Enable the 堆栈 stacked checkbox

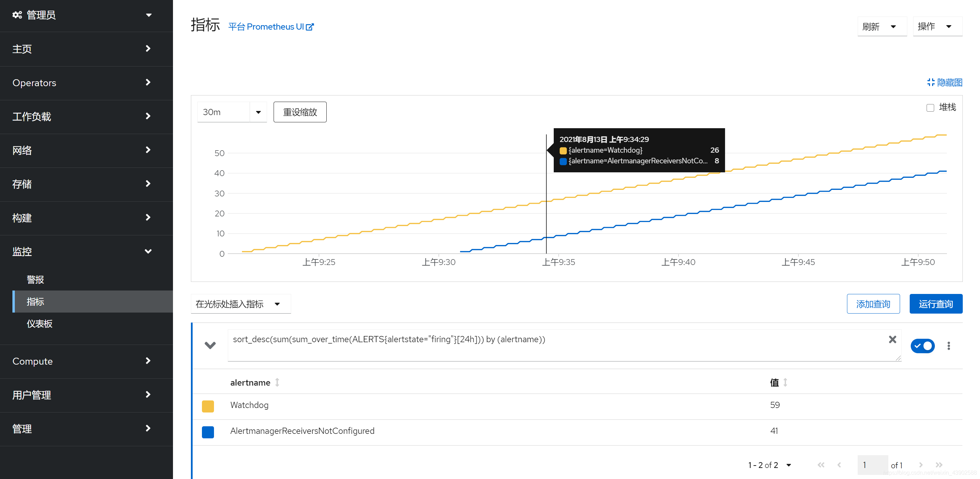coord(930,108)
